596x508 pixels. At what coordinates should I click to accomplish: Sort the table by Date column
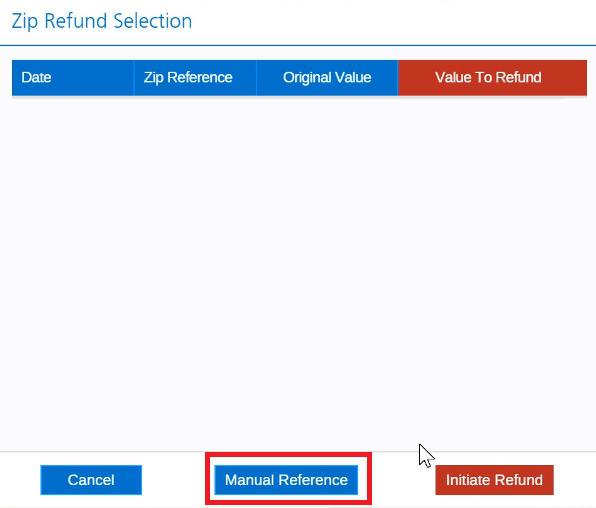73,78
